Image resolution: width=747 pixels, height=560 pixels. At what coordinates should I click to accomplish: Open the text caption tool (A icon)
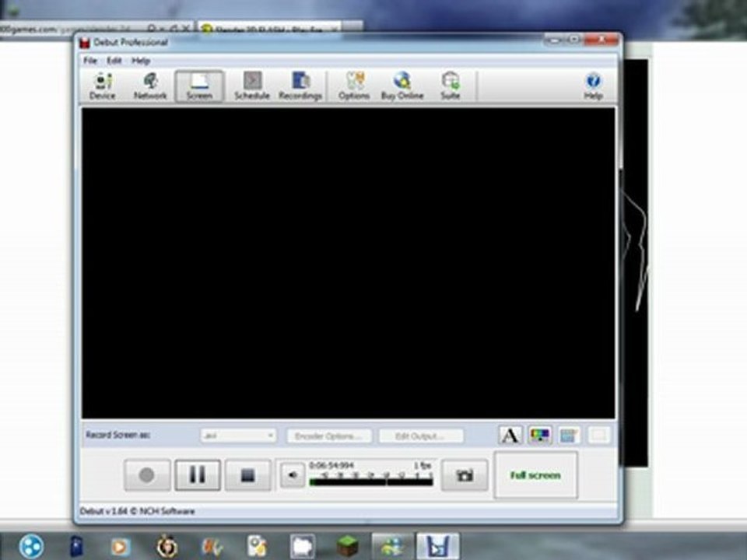[510, 436]
